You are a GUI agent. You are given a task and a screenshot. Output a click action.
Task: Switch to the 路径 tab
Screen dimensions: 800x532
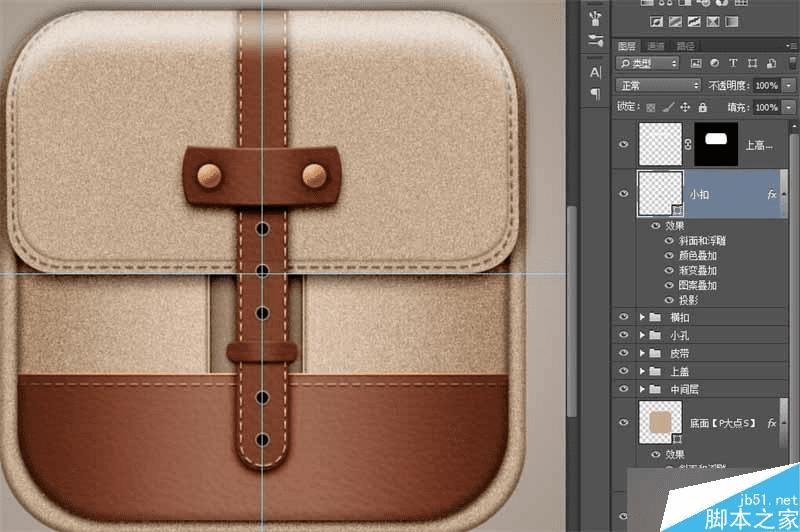(685, 46)
